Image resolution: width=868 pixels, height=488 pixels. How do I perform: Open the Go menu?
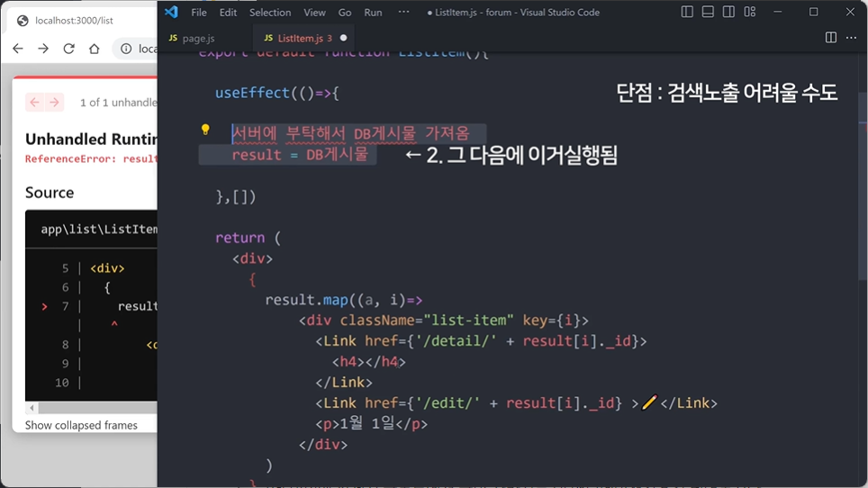pyautogui.click(x=345, y=13)
